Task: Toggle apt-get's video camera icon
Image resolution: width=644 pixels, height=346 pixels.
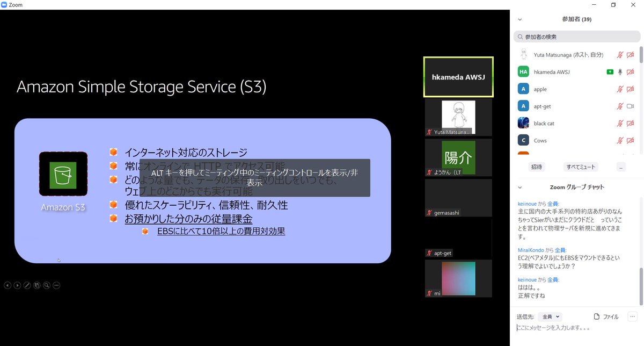Action: coord(631,106)
